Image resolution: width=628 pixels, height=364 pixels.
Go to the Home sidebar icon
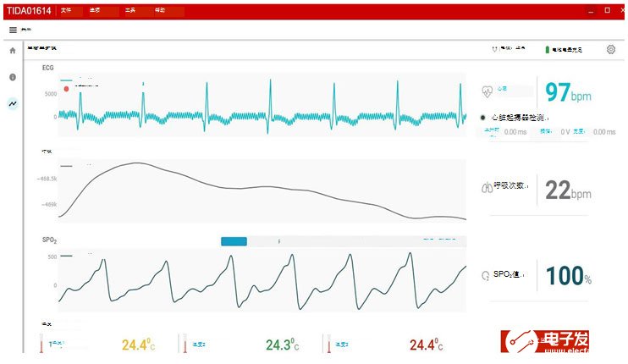click(x=13, y=51)
